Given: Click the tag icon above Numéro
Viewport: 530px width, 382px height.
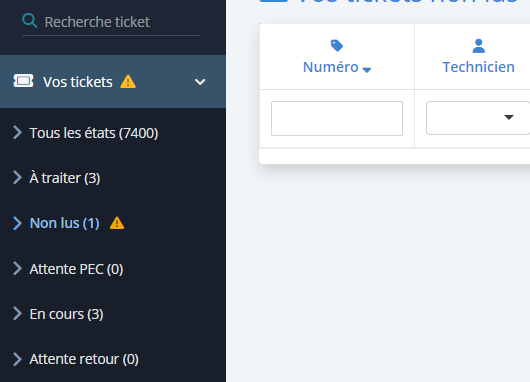Looking at the screenshot, I should tap(337, 46).
